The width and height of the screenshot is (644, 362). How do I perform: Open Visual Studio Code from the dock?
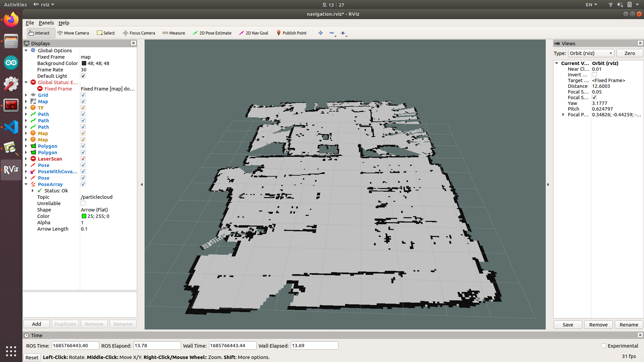[11, 127]
